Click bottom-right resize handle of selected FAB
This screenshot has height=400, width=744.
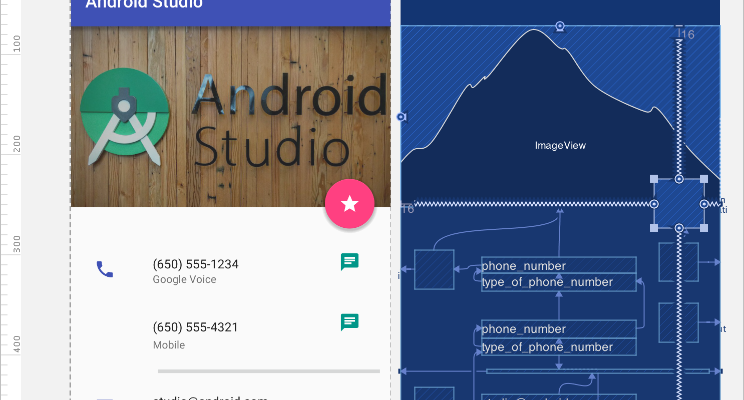coord(704,228)
